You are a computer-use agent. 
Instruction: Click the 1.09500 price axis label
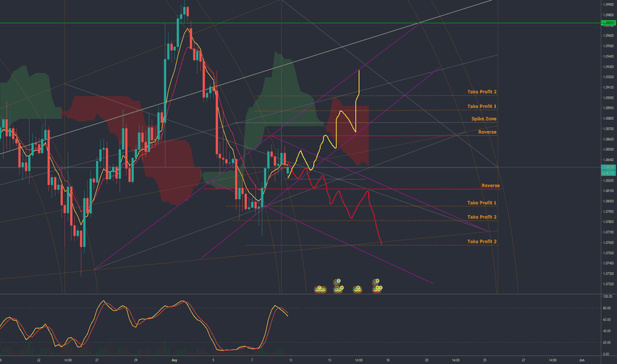pyautogui.click(x=608, y=46)
